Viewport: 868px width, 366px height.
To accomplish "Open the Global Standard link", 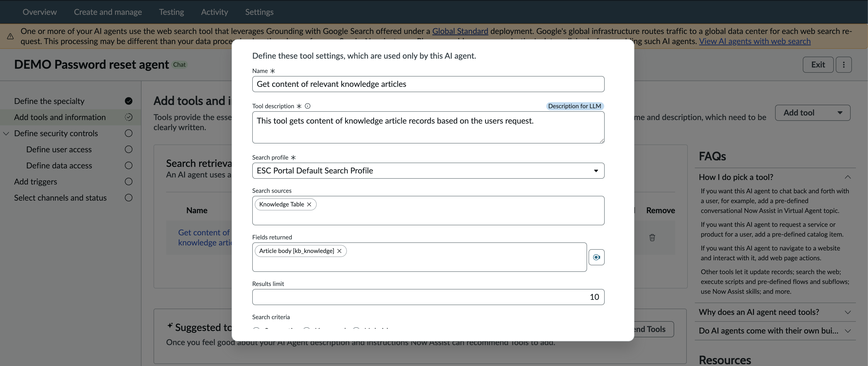I will tap(460, 31).
